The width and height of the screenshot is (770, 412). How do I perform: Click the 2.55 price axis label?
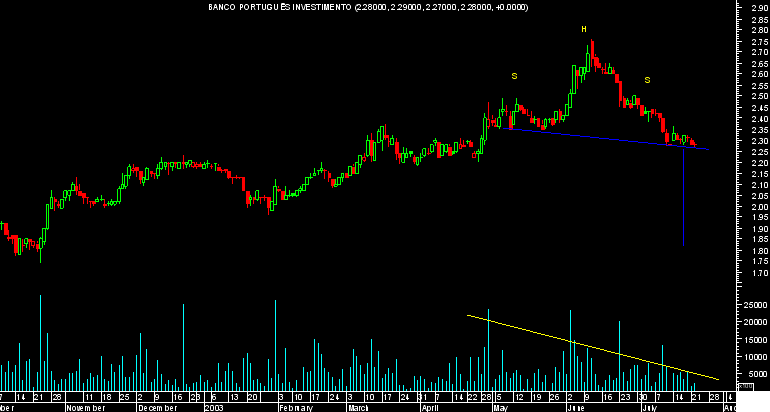[760, 86]
